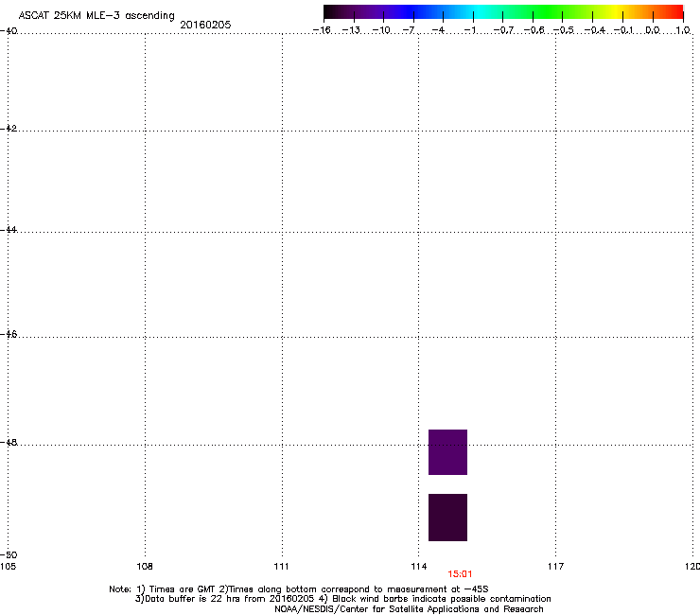Click the -0.5 color scale label
This screenshot has height=615, width=700.
(x=564, y=30)
